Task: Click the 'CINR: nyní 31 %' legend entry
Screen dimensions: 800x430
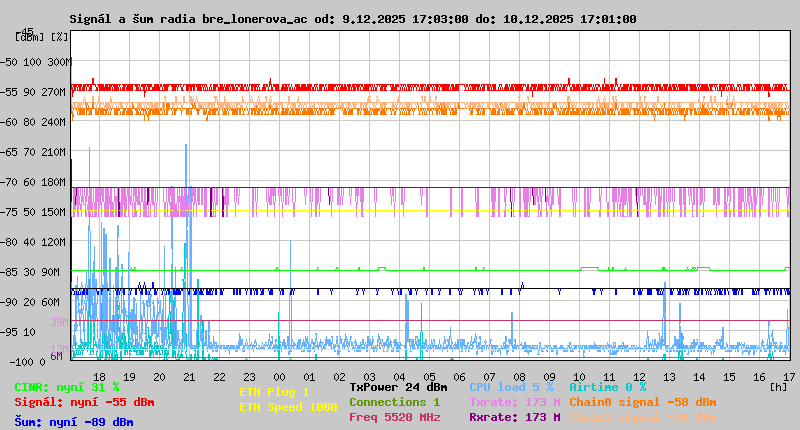Action: (67, 387)
